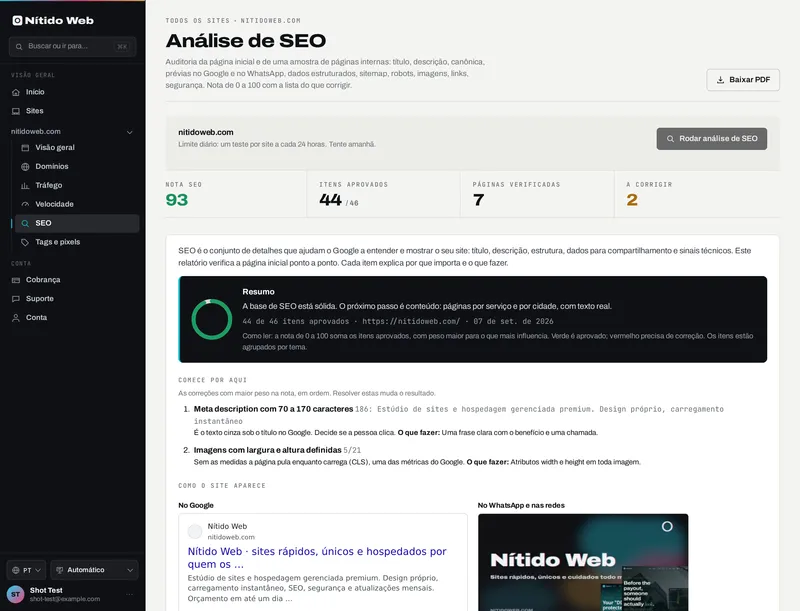
Task: Click the Nítido Web brand name
Action: 59,20
